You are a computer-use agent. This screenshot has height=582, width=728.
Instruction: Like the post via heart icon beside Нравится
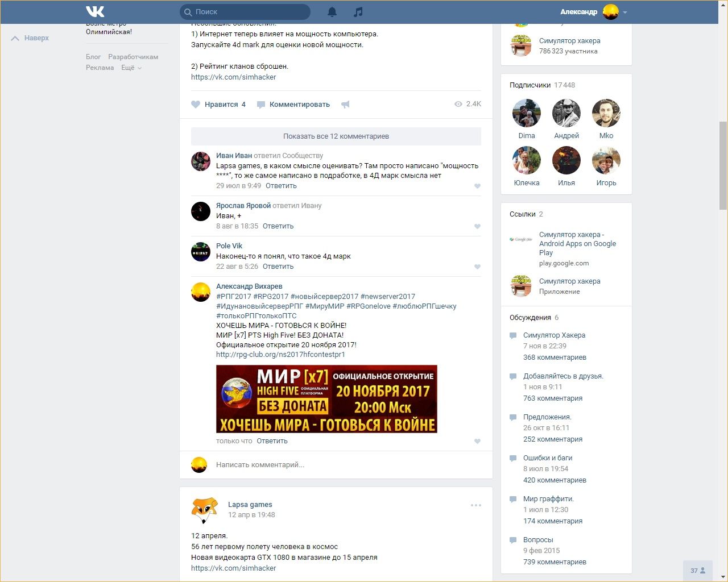(196, 105)
